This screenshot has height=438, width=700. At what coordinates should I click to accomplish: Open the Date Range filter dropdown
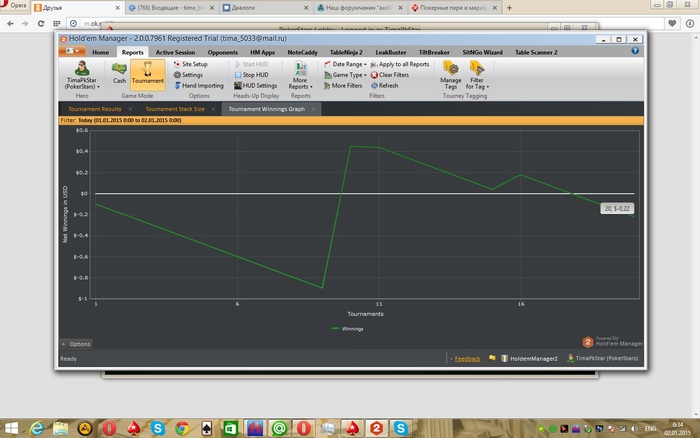tap(345, 64)
